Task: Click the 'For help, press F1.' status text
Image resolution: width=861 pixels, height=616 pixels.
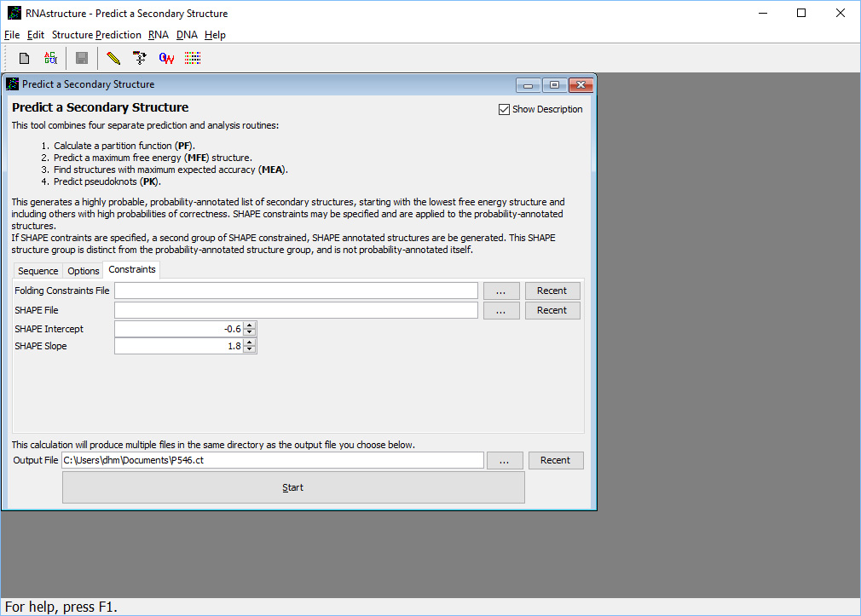Action: (61, 607)
